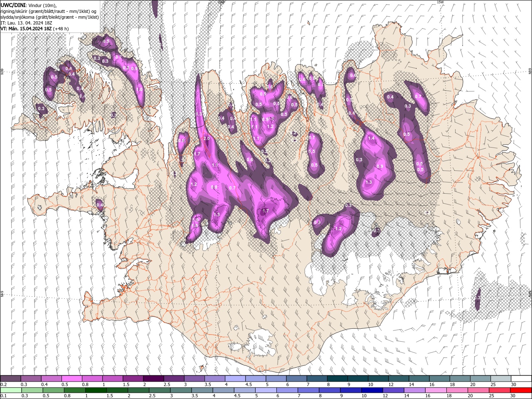Click the '(+48 h)' forecast offset text
532x399 pixels.
pos(61,29)
